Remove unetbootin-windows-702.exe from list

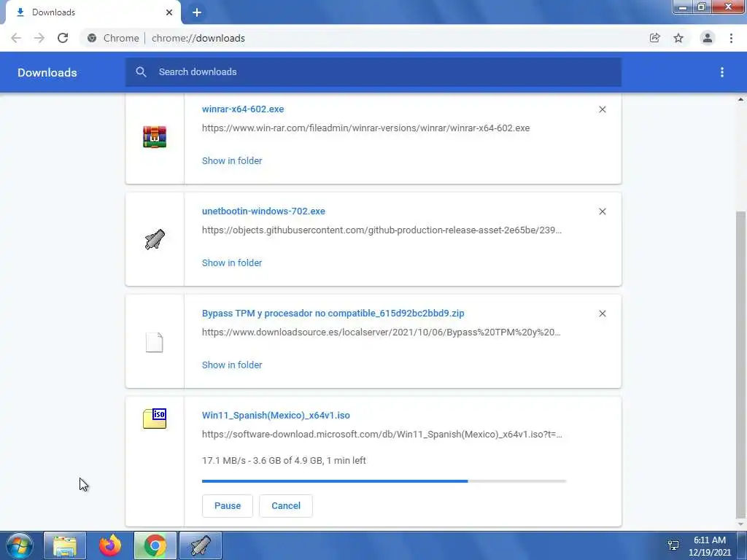click(602, 211)
